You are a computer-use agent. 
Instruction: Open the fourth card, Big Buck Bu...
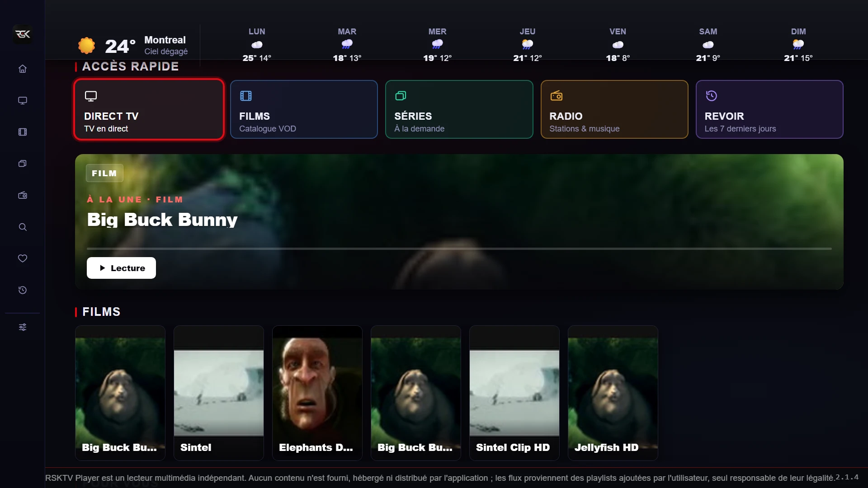pyautogui.click(x=416, y=393)
